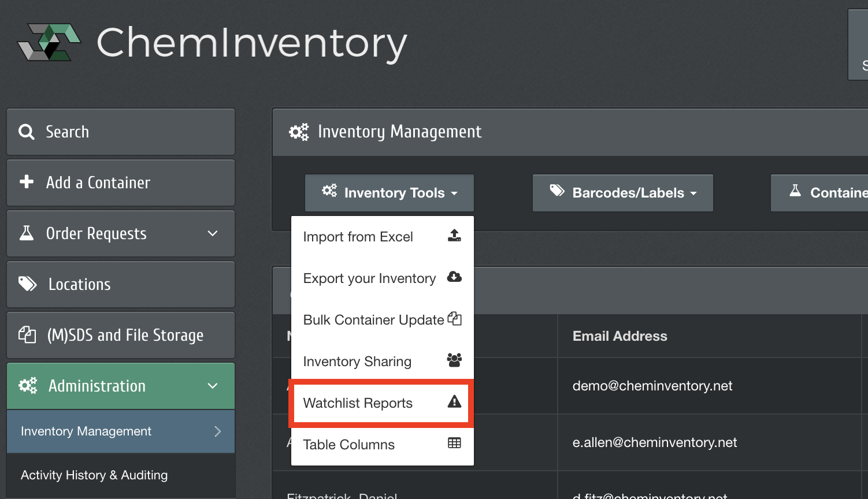Click the Inventory Management panel heading
868x499 pixels.
(399, 132)
